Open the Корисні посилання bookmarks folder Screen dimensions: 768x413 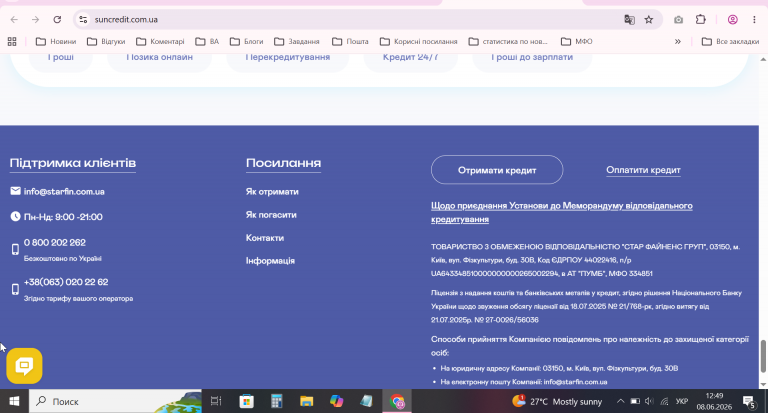point(419,42)
